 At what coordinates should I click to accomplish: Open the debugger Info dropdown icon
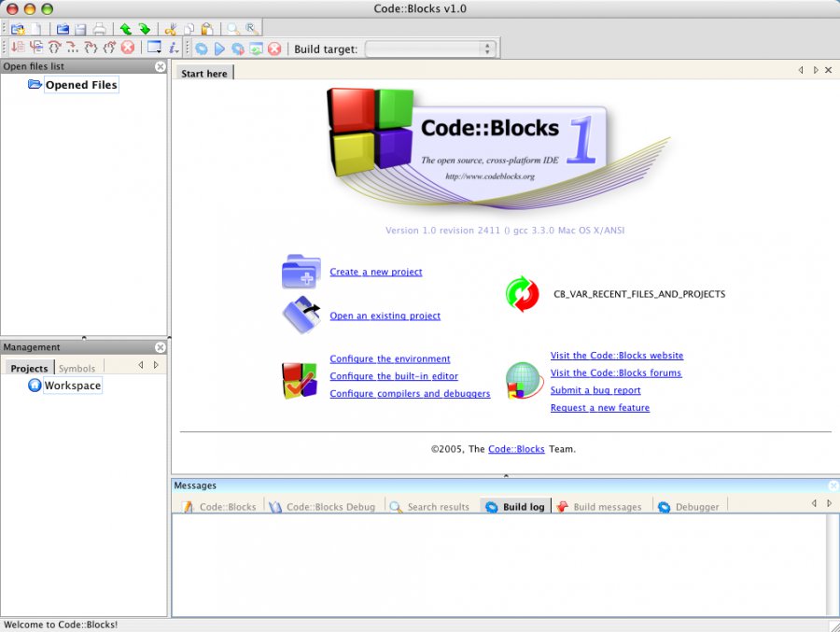click(x=174, y=48)
